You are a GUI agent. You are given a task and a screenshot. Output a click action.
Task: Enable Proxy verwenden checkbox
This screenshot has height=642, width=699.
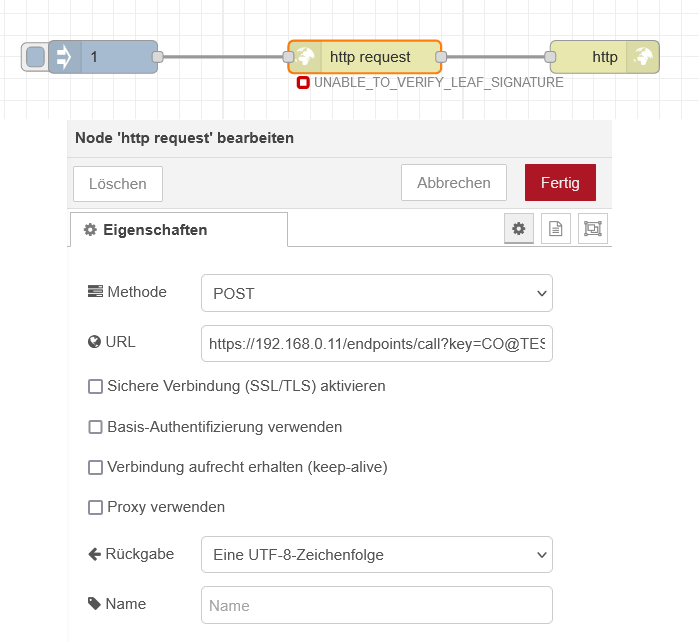tap(96, 507)
